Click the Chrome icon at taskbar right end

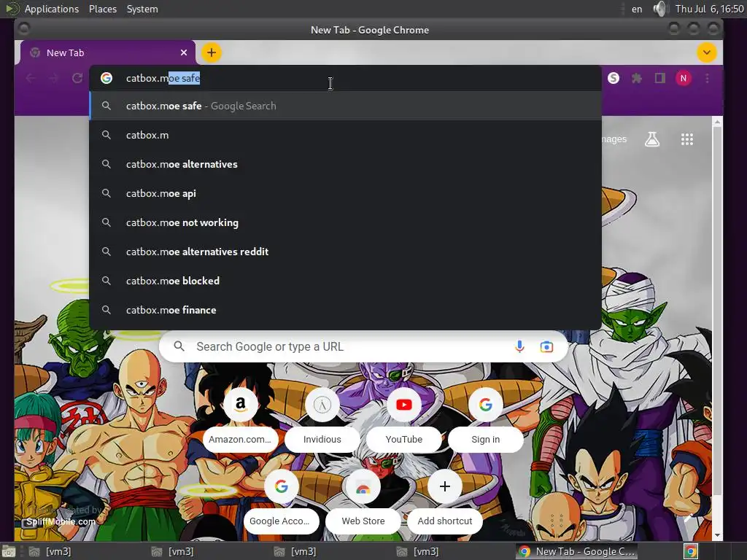(691, 551)
